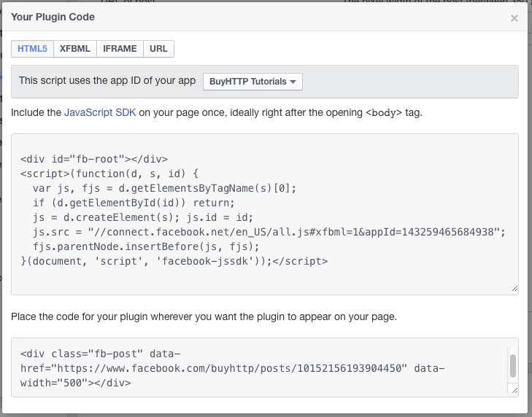Close the Your Plugin Code dialog
Image resolution: width=532 pixels, height=417 pixels.
click(x=514, y=18)
